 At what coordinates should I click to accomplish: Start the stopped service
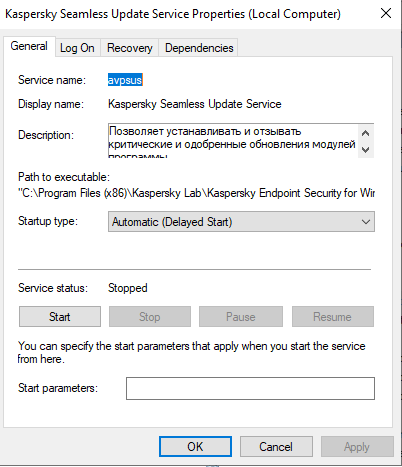point(60,317)
